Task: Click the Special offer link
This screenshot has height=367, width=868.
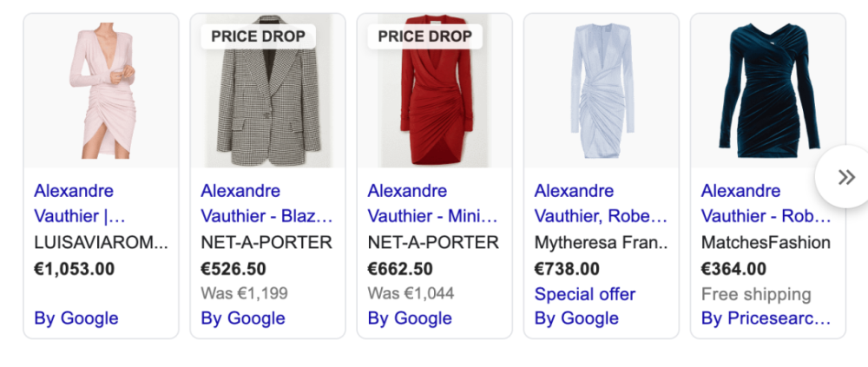Action: (x=585, y=294)
